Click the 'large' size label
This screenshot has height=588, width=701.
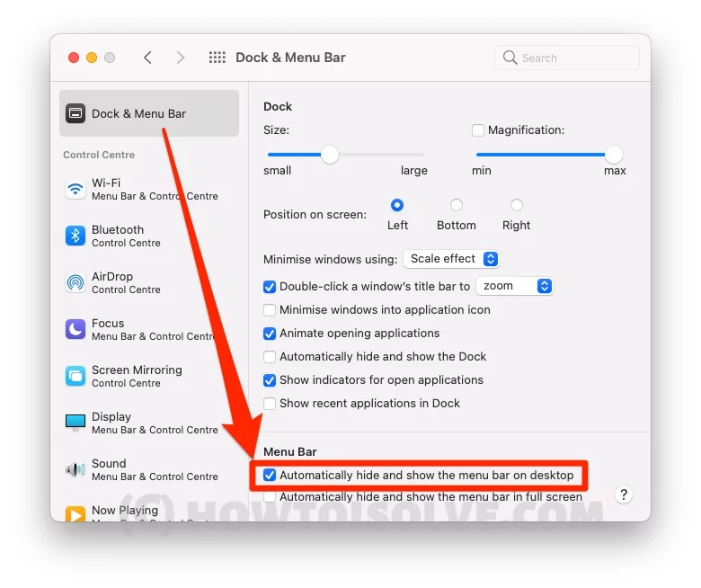(414, 171)
